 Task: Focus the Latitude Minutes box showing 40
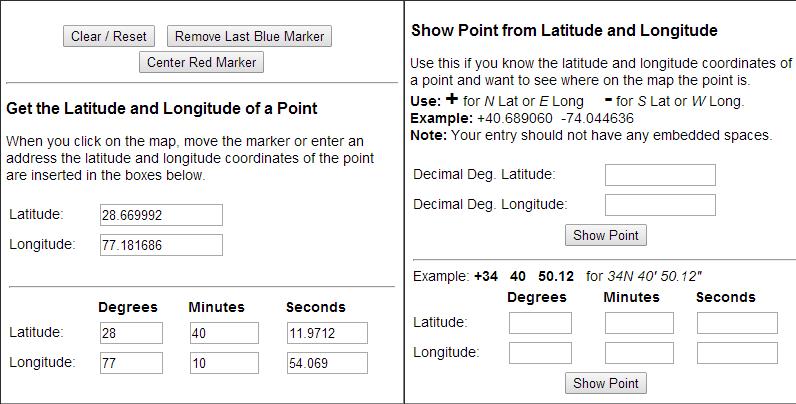point(223,333)
